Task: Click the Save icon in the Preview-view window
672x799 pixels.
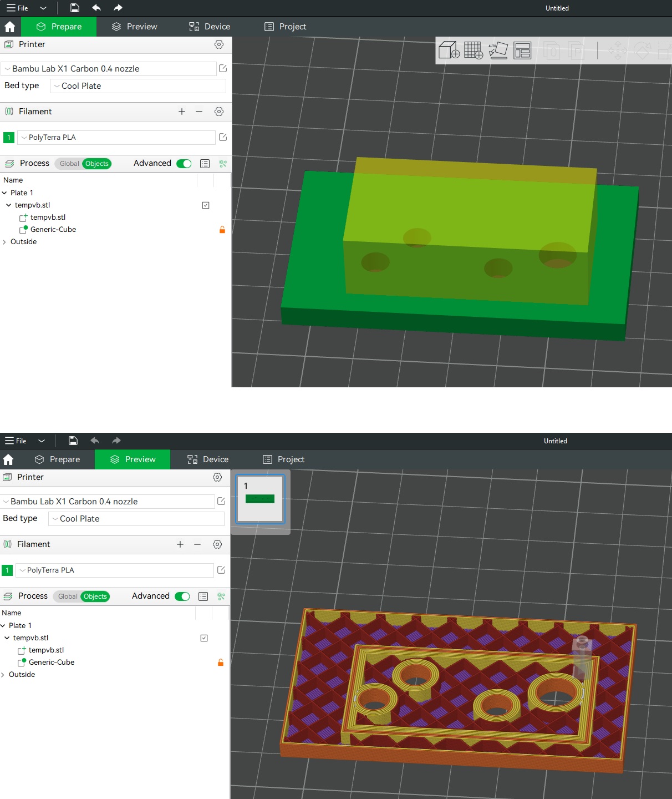Action: pos(73,441)
